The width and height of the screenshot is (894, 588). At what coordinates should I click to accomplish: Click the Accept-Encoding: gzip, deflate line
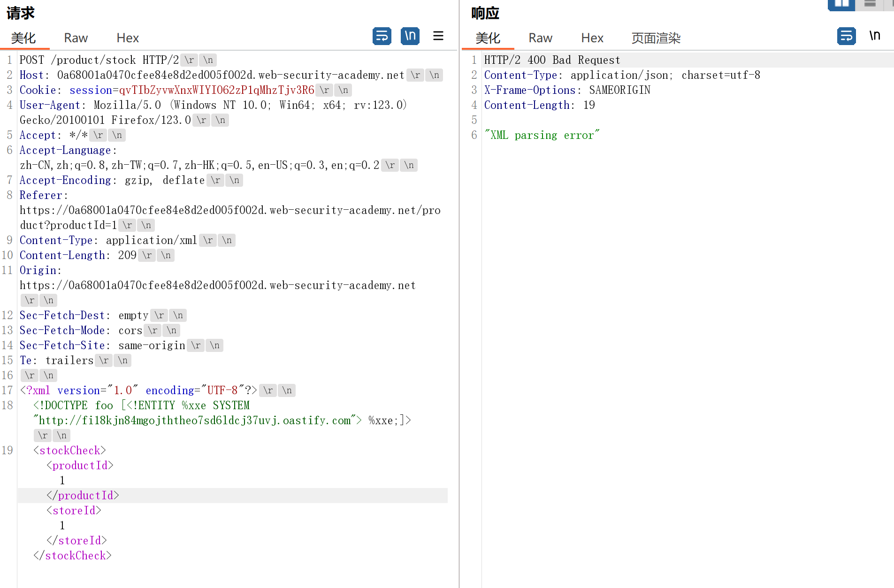point(112,180)
